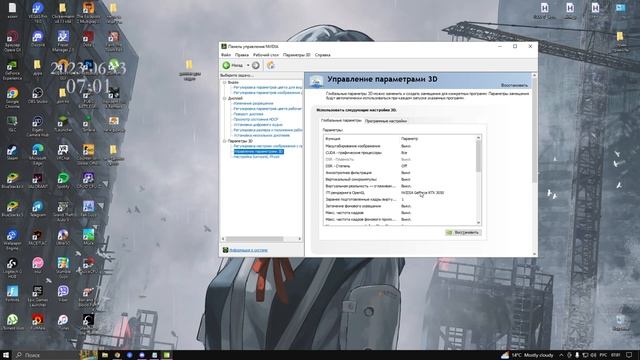Show hidden system tray icons chevron
The height and width of the screenshot is (360, 640).
[x=561, y=355]
